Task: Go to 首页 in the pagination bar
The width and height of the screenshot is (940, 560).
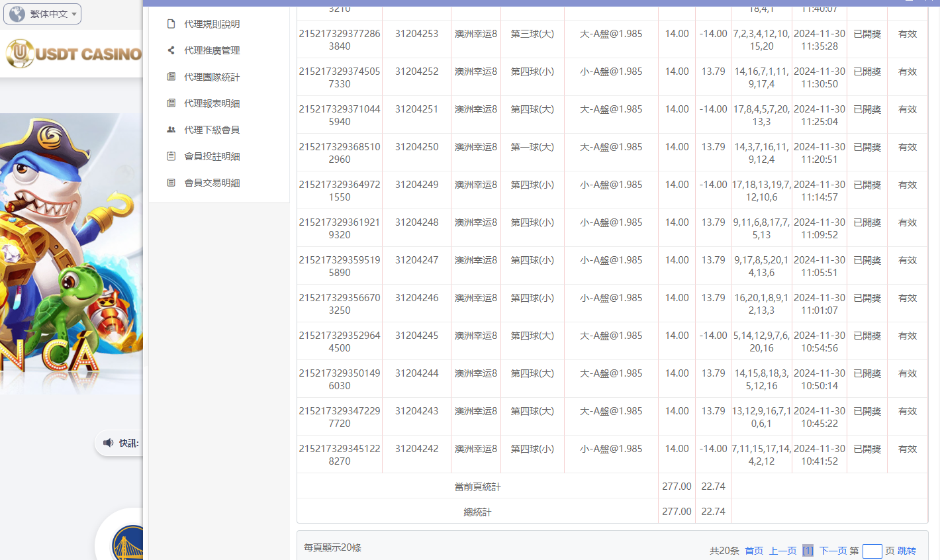Action: [x=754, y=550]
